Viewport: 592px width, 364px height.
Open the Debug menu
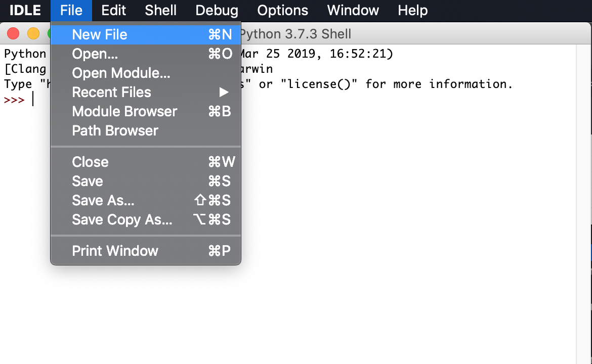217,10
